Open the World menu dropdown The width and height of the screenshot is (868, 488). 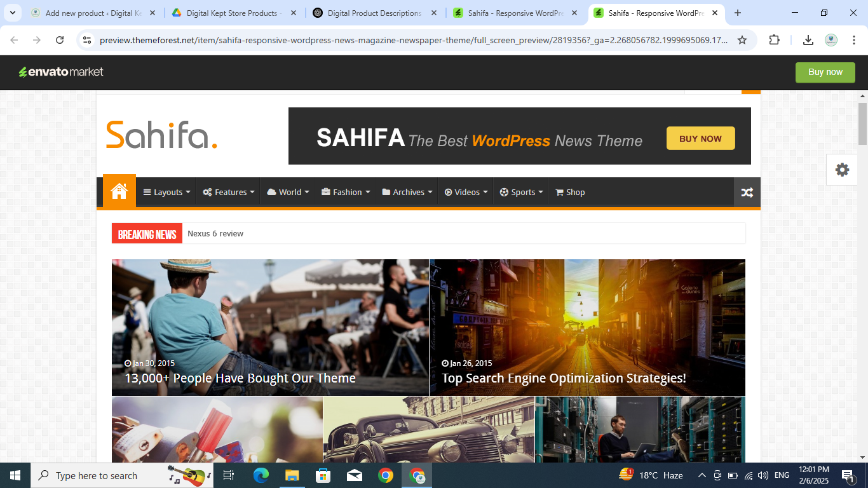[x=288, y=192]
